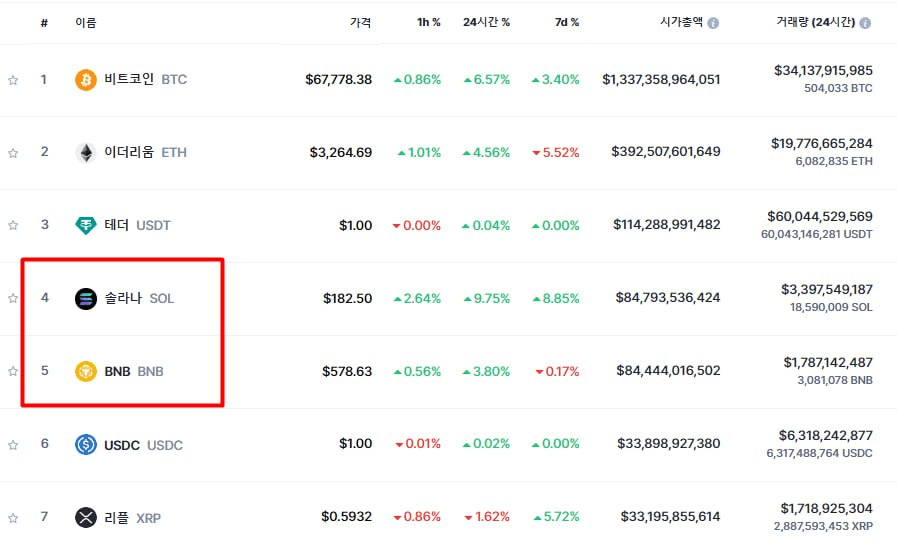This screenshot has width=897, height=549.
Task: Click the BNB yellow logo icon
Action: 86,371
